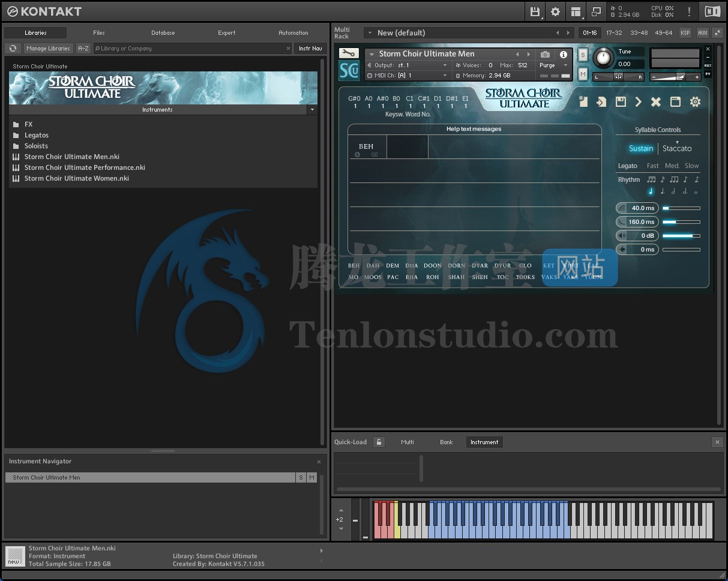Click the refresh libraries icon
The height and width of the screenshot is (581, 728).
point(13,49)
